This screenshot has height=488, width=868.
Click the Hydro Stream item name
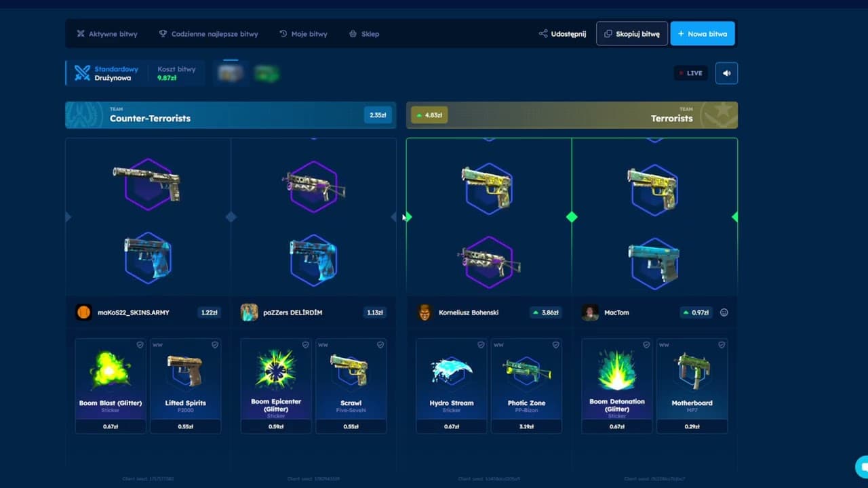click(x=452, y=403)
